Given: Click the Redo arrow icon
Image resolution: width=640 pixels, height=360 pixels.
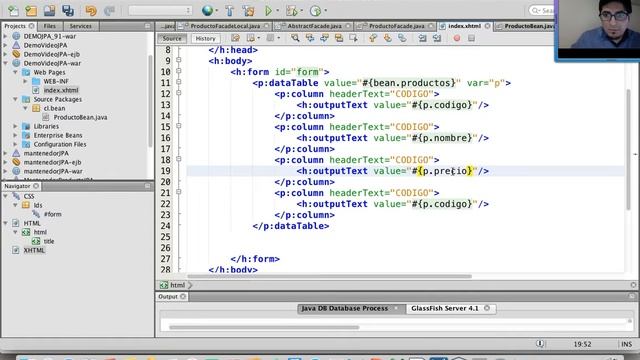Looking at the screenshot, I should tap(109, 11).
